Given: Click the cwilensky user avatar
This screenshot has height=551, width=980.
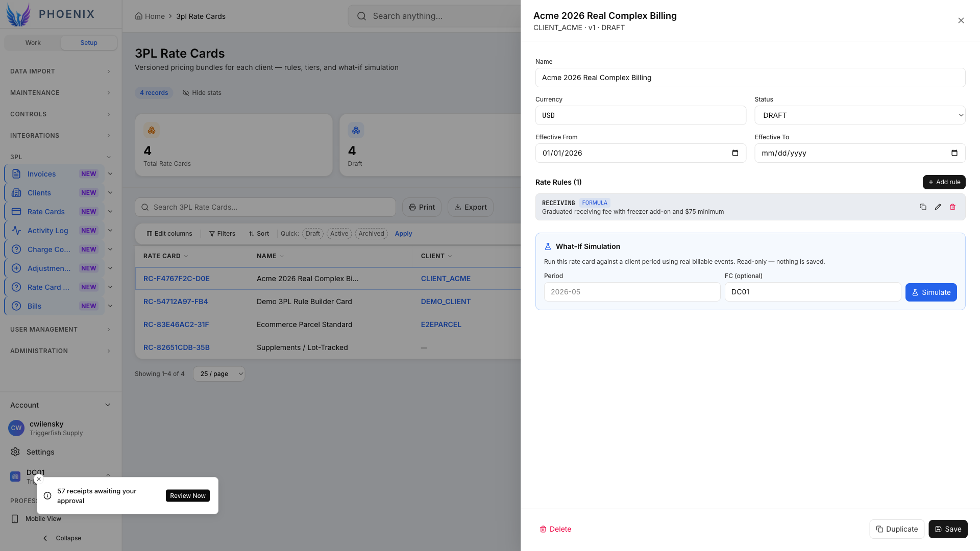Looking at the screenshot, I should tap(16, 428).
